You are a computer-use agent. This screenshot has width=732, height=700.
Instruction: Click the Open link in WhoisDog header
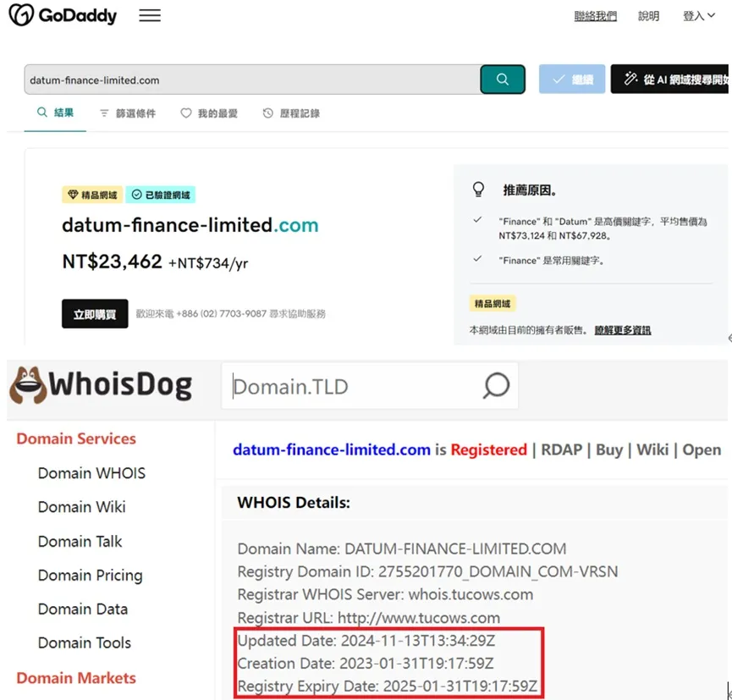pos(702,449)
